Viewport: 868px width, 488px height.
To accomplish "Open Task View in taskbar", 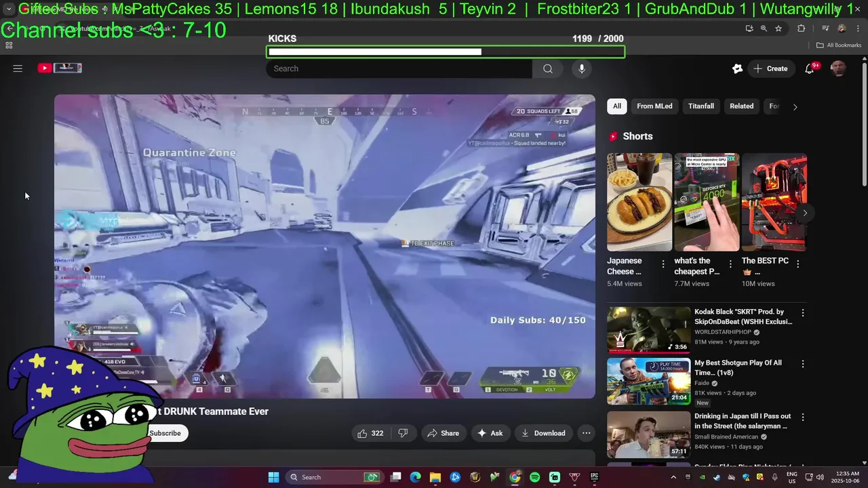I will (x=396, y=477).
